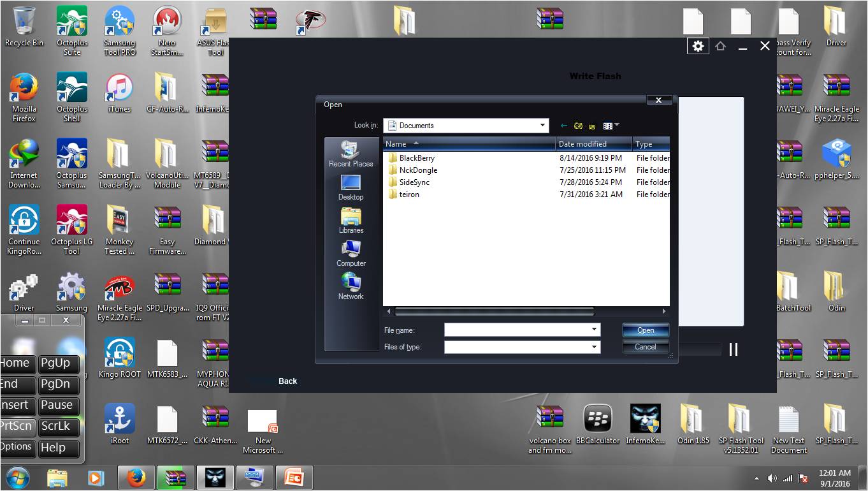Viewport: 868px width, 491px height.
Task: Select the teiron folder in the file list
Action: coord(410,194)
